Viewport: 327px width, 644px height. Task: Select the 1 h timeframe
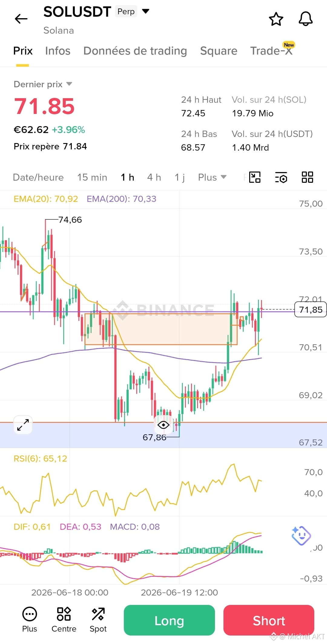coord(127,177)
